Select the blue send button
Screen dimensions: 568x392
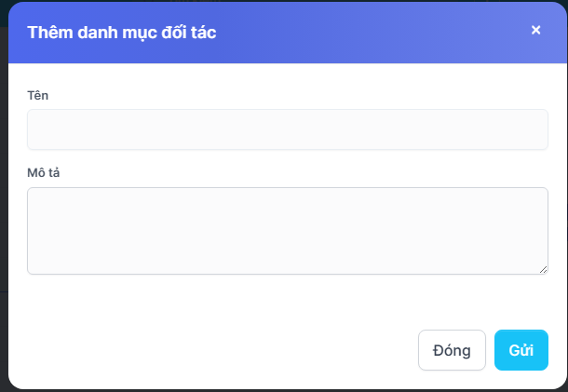point(521,350)
